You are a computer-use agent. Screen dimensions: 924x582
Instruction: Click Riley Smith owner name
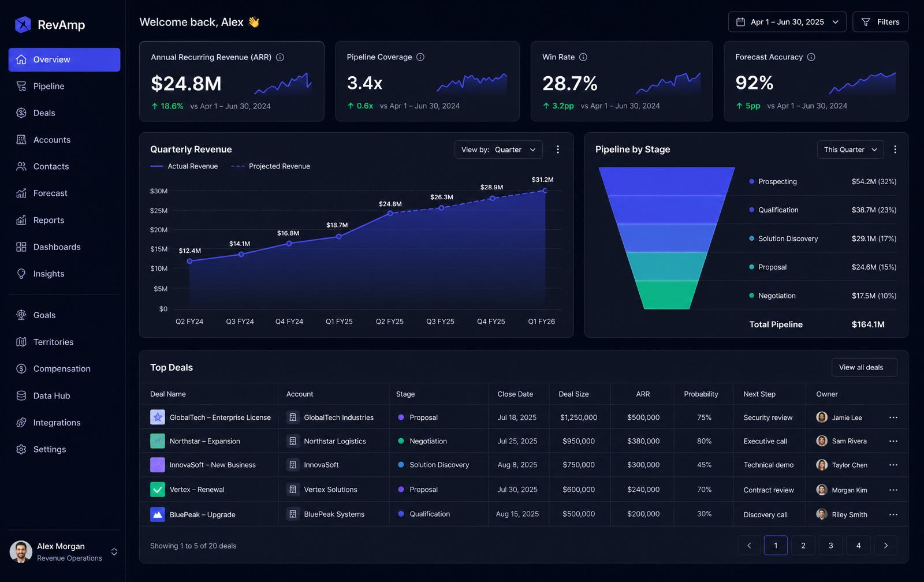[x=850, y=514]
